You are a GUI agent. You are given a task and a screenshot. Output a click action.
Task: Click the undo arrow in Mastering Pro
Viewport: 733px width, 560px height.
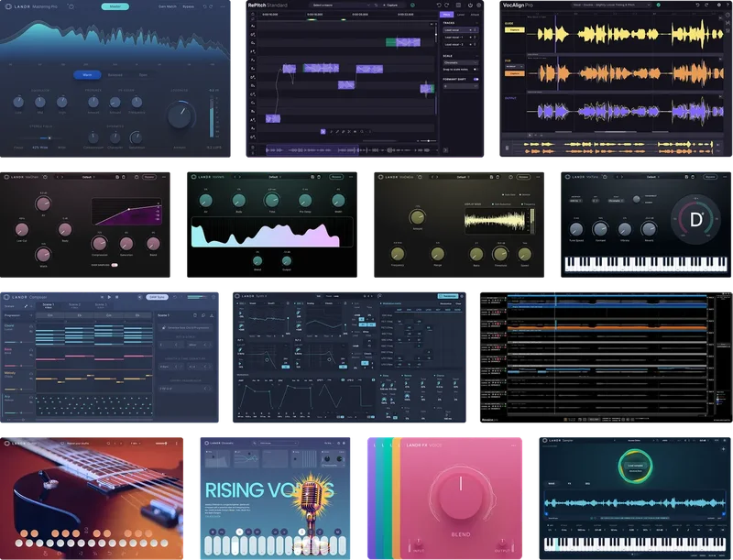click(204, 6)
